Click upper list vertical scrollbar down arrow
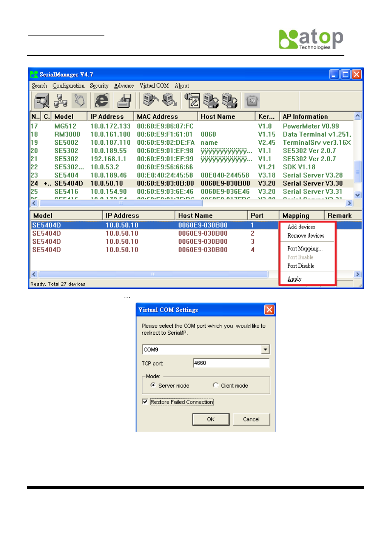Screen dimensions: 392x555 pos(357,195)
